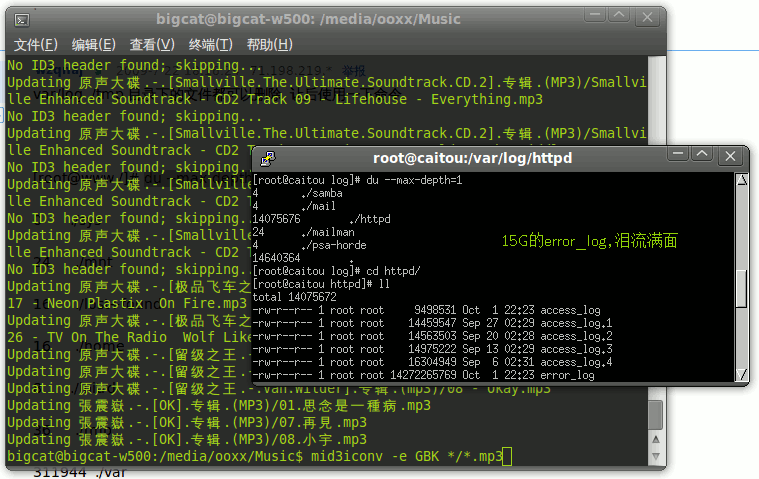Click scroll-up arrow in bigcat terminal
The width and height of the screenshot is (759, 479).
(x=656, y=439)
